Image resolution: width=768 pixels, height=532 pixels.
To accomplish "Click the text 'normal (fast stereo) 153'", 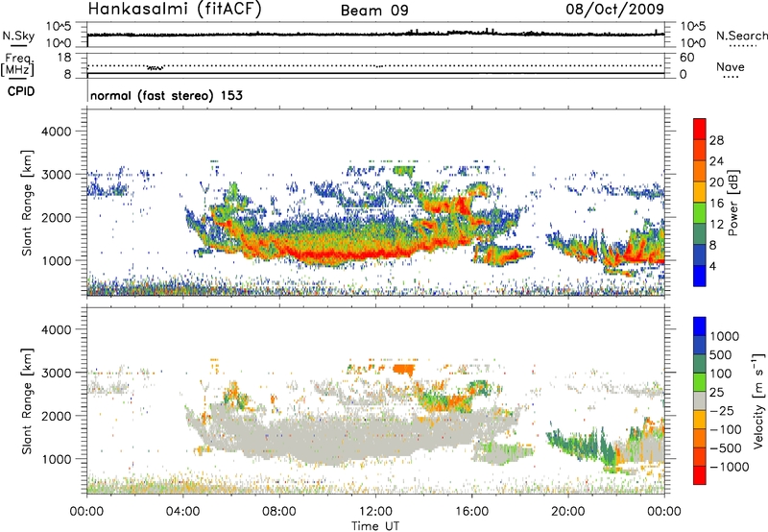I will tap(166, 95).
